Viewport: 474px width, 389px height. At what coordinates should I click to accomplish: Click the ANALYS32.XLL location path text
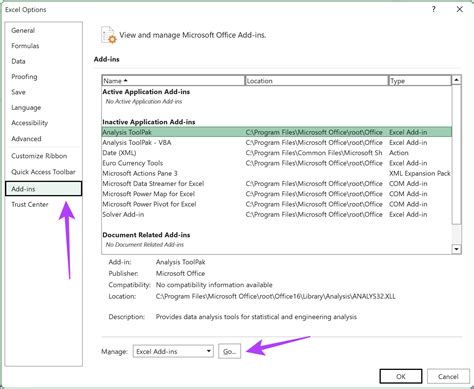point(276,296)
